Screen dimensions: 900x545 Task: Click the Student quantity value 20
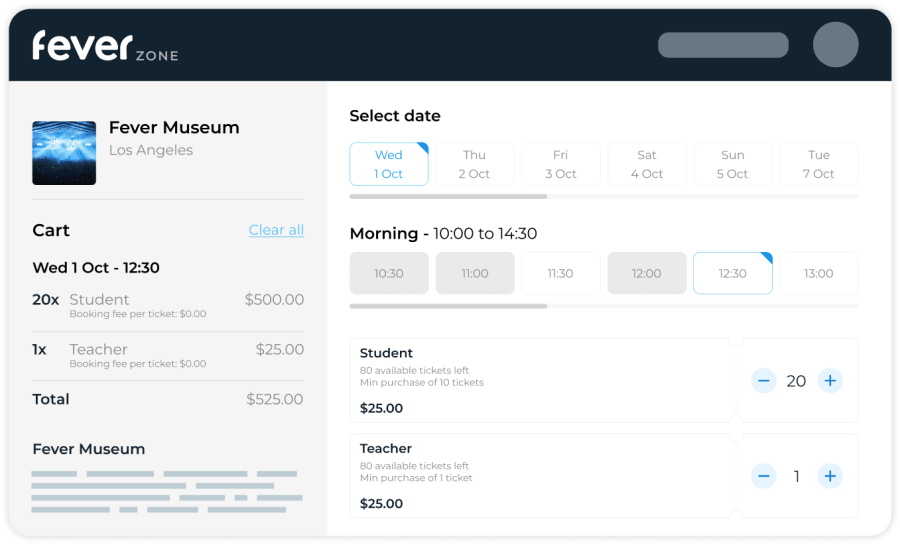coord(796,381)
